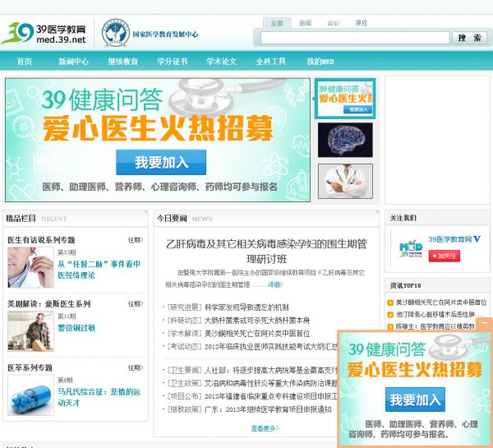Select the 新闻 search tab
493x448 pixels.
click(305, 23)
